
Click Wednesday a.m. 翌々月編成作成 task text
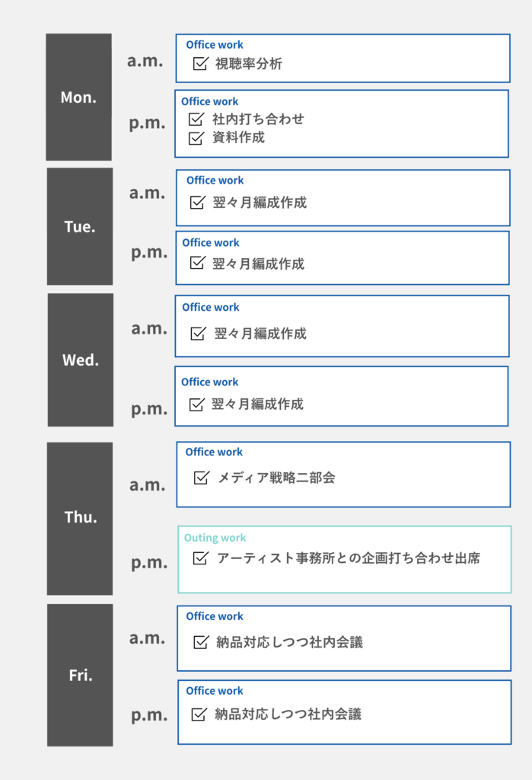click(260, 334)
